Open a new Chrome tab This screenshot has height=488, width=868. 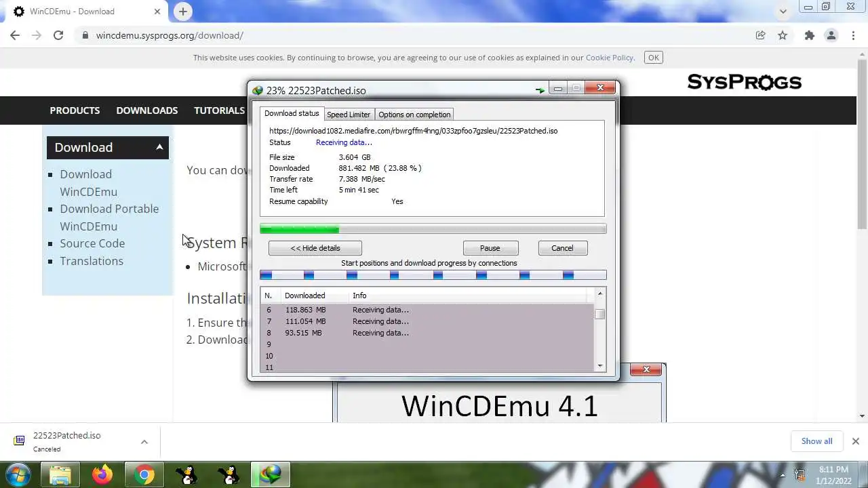(x=183, y=12)
